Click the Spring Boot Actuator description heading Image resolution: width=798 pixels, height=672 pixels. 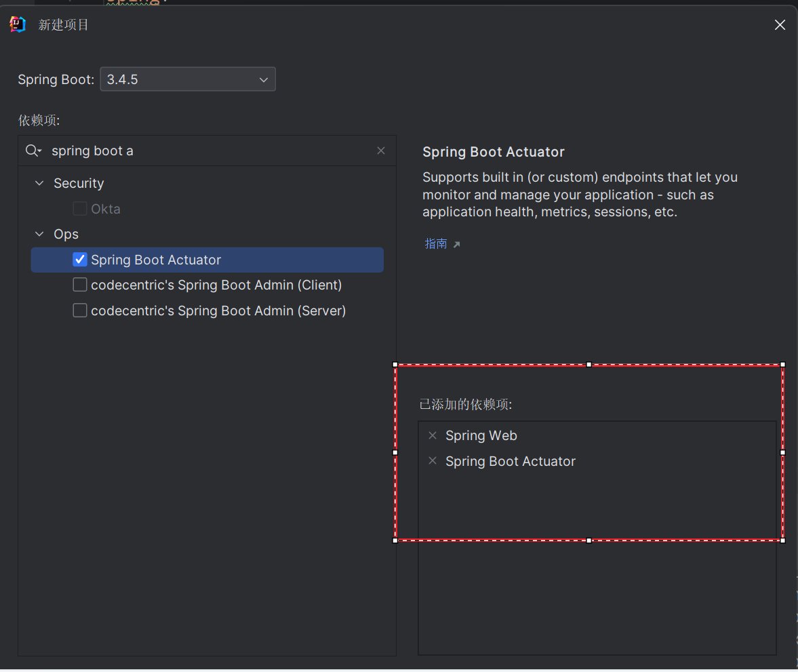point(494,152)
